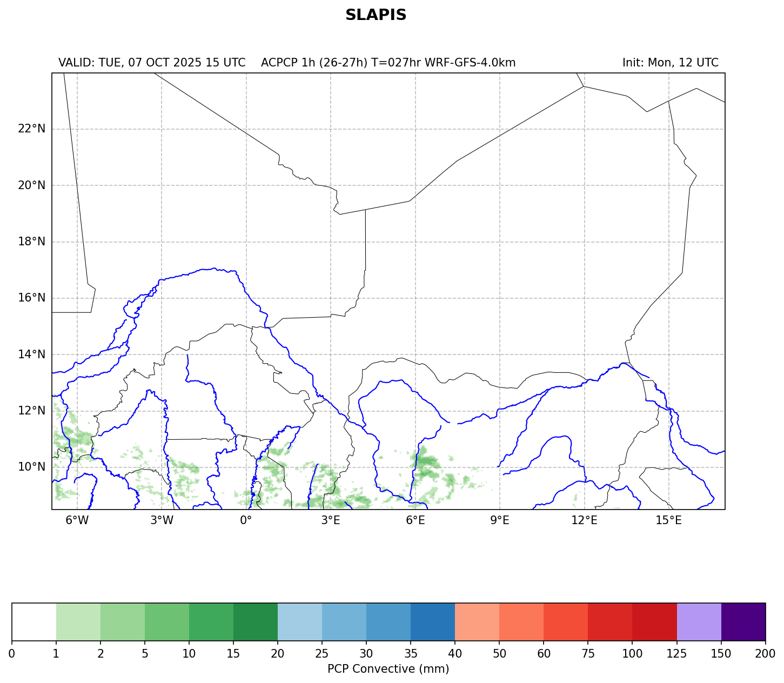Viewport: 784px width, 683px height.
Task: Click the 0° longitude axis label
Action: (x=246, y=520)
